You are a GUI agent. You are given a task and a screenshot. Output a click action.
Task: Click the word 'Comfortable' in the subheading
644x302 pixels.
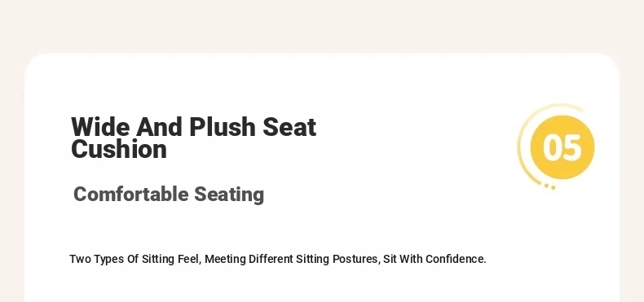tap(130, 194)
